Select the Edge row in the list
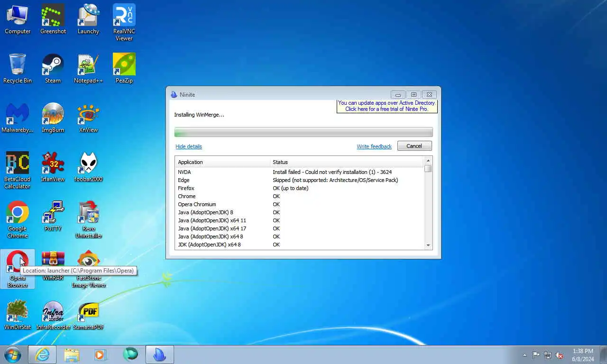 click(300, 180)
